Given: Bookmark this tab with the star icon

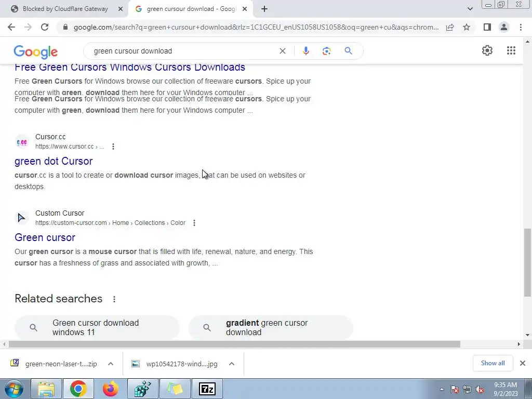Looking at the screenshot, I should [x=467, y=27].
